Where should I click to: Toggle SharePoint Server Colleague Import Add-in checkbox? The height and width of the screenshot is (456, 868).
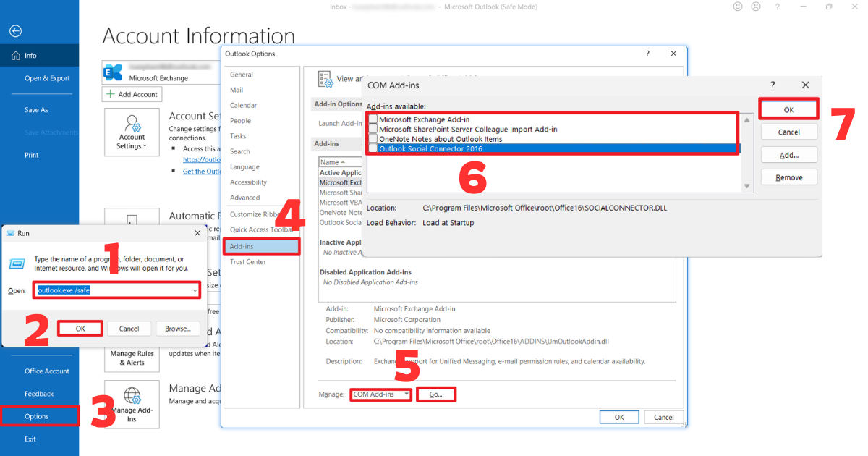point(373,129)
